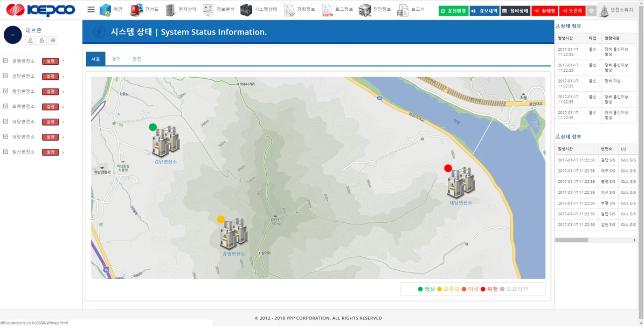Click the green 정상 legend dot

click(x=420, y=289)
